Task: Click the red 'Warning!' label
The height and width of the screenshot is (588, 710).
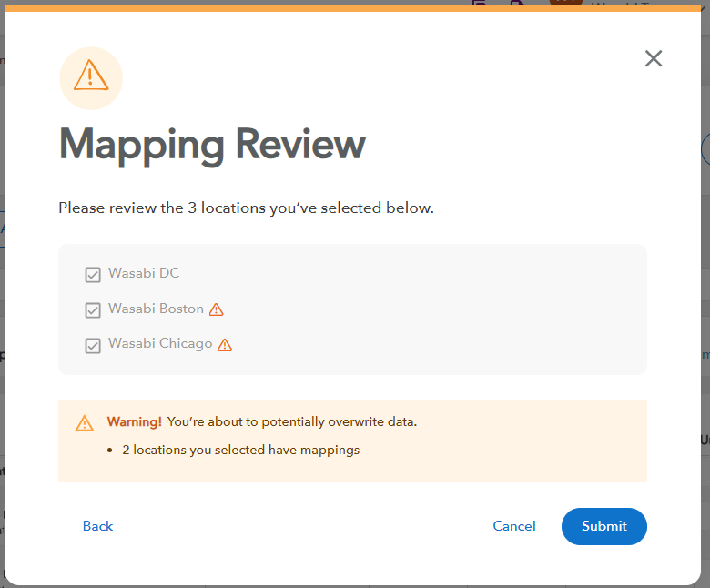Action: pos(135,421)
